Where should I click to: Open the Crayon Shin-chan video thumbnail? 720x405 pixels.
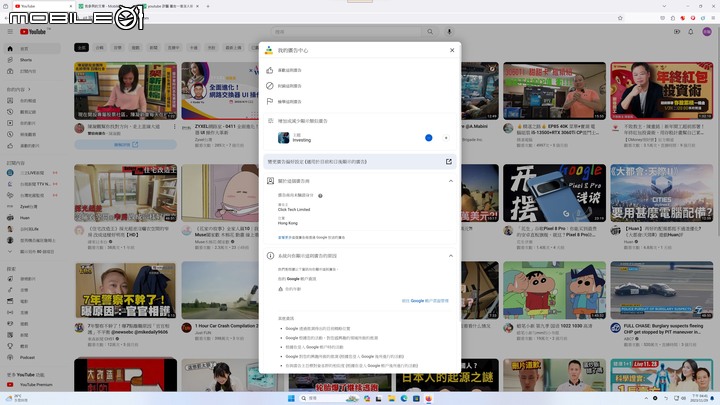[554, 290]
